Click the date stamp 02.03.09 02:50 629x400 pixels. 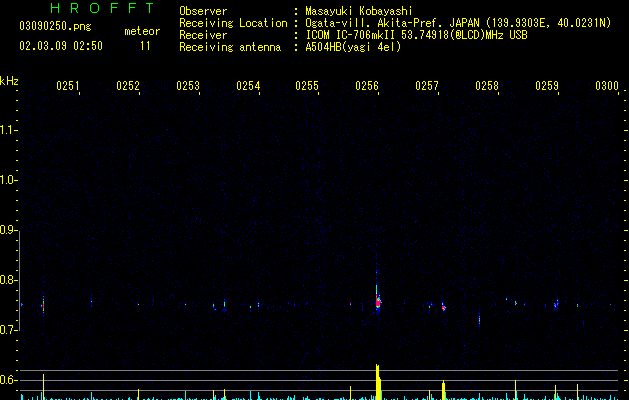(x=61, y=46)
